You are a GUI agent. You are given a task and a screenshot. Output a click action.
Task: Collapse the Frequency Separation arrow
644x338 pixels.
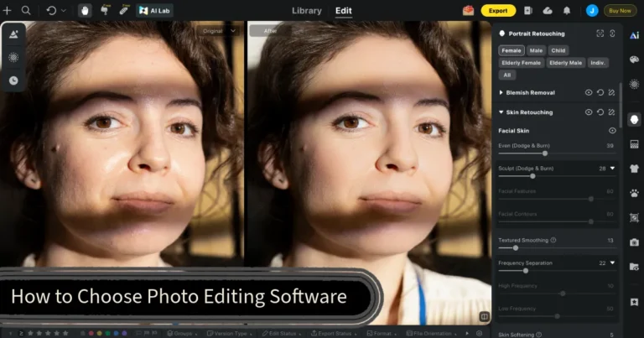click(612, 263)
